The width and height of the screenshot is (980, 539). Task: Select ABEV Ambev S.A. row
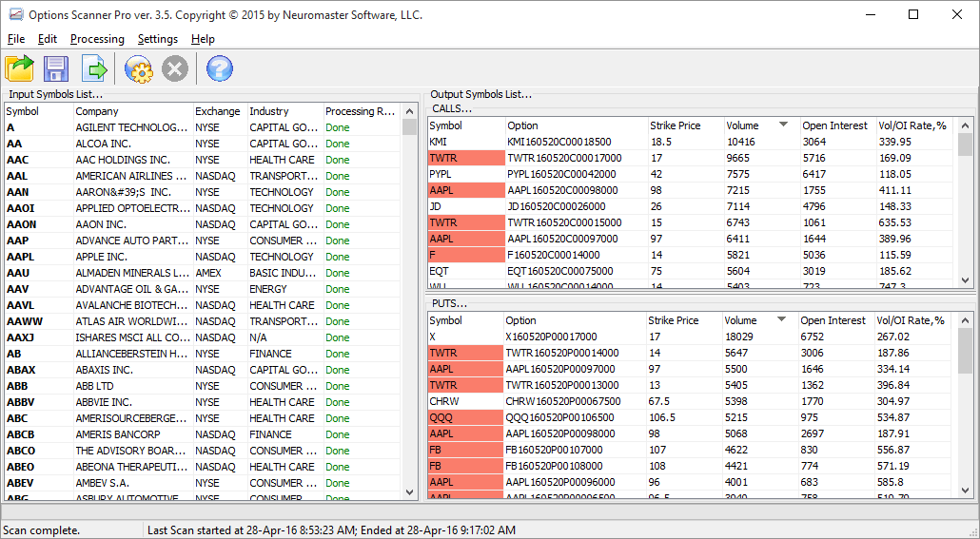[203, 483]
